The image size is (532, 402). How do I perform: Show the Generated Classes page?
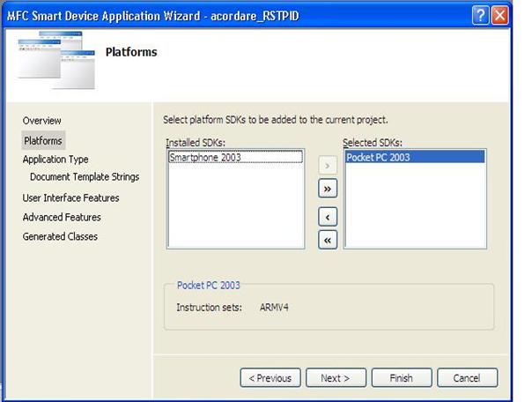[60, 236]
